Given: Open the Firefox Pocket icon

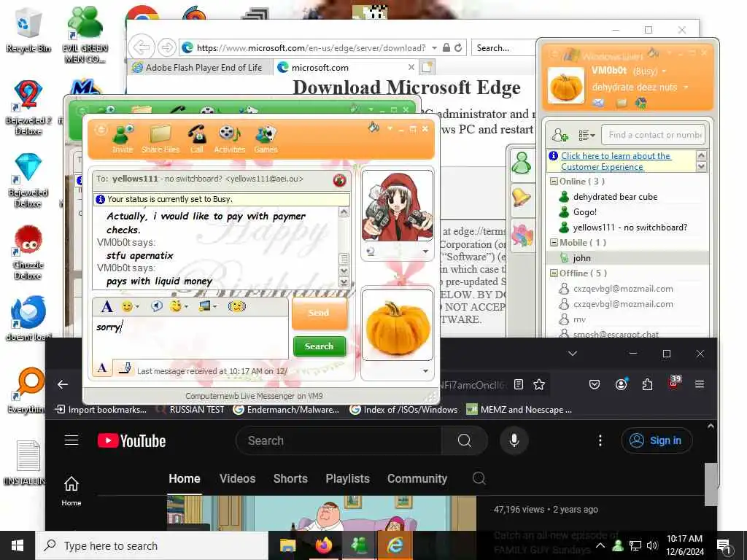Looking at the screenshot, I should coord(595,384).
